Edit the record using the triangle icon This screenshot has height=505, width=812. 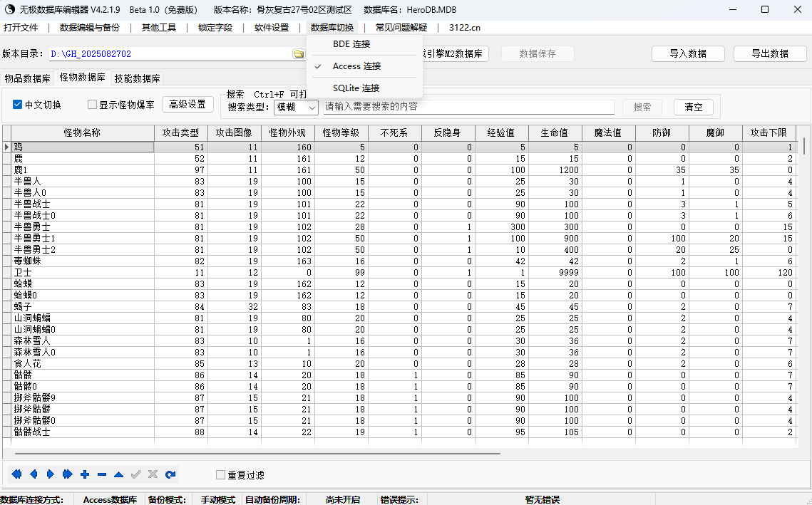coord(119,474)
